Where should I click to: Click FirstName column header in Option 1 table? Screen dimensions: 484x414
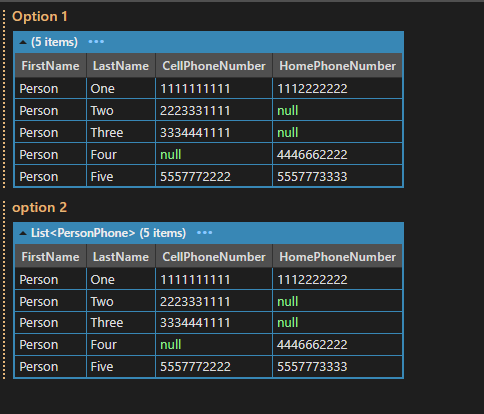(x=50, y=66)
